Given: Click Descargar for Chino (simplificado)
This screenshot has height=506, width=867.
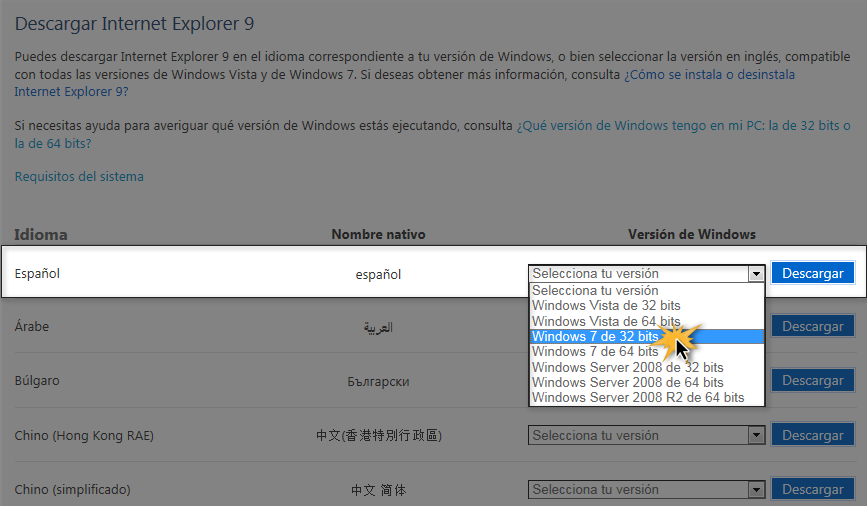Looking at the screenshot, I should tap(813, 489).
